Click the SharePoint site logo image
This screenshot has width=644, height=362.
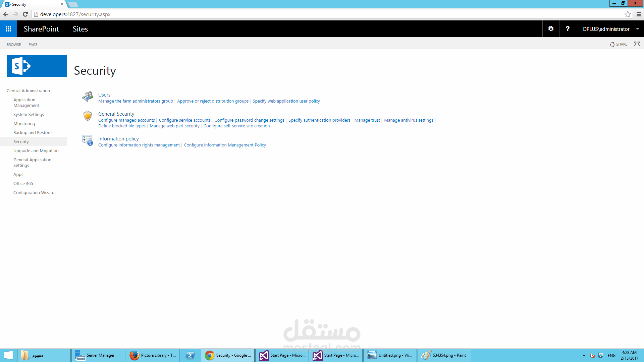pos(37,66)
